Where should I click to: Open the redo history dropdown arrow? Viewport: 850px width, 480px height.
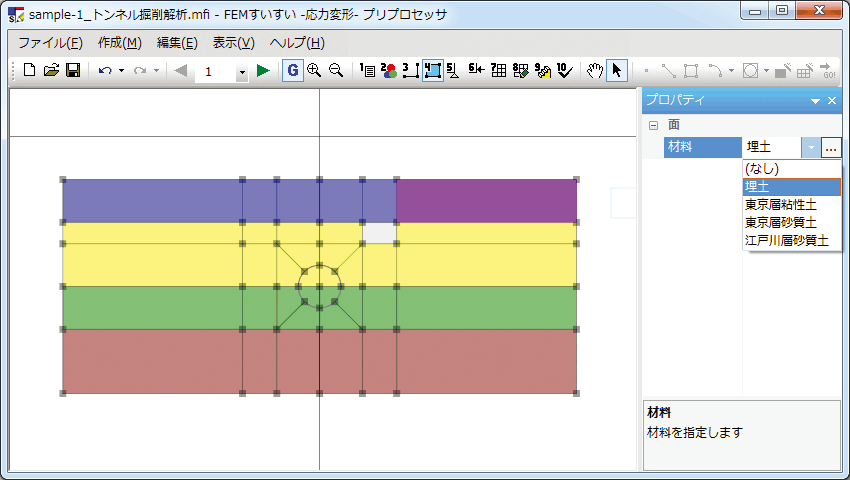pos(156,71)
